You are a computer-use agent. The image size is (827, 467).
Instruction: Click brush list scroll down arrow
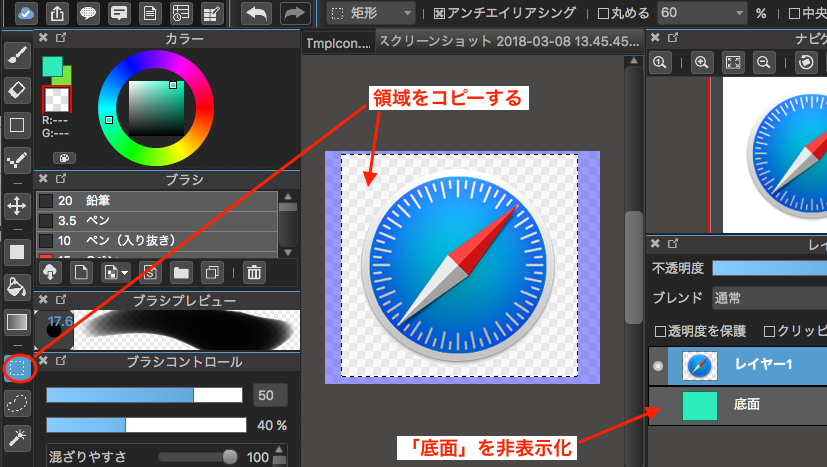coord(288,252)
